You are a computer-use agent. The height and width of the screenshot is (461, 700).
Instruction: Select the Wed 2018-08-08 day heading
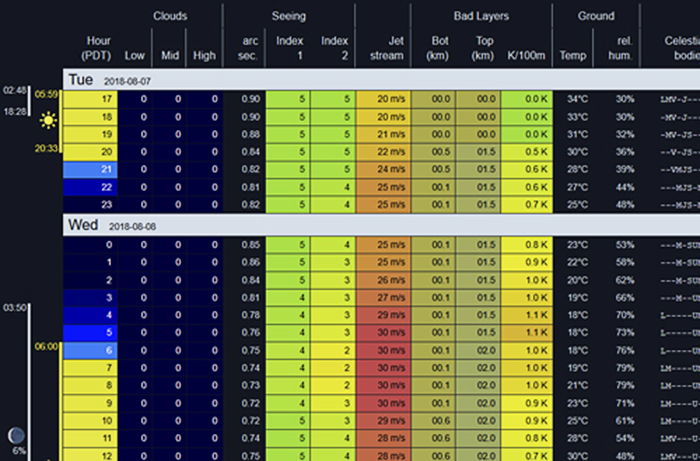coord(381,225)
